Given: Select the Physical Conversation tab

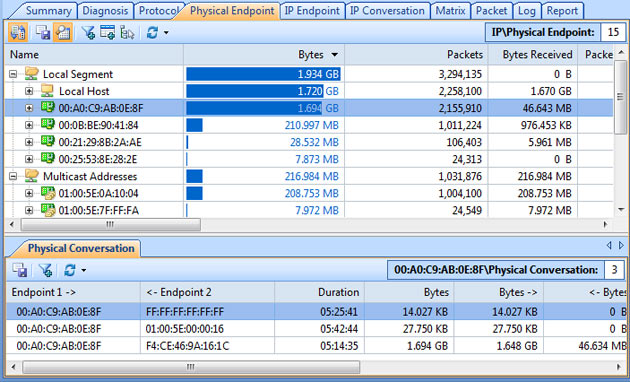Looking at the screenshot, I should pyautogui.click(x=81, y=249).
